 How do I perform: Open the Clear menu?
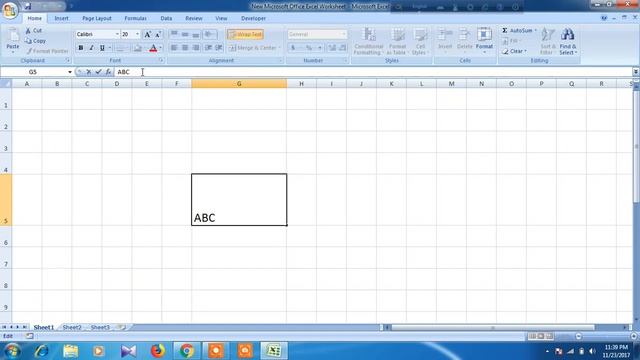515,51
